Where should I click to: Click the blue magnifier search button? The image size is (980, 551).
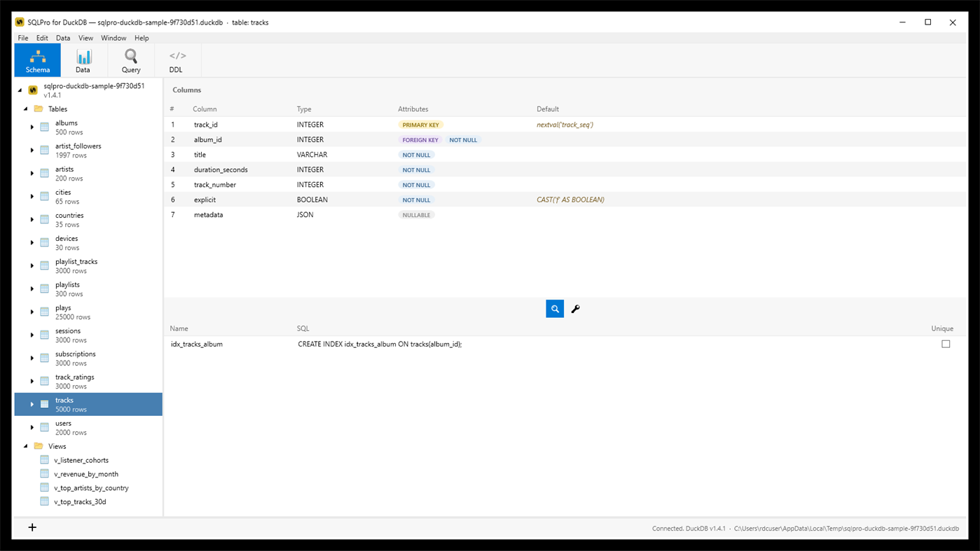tap(555, 309)
